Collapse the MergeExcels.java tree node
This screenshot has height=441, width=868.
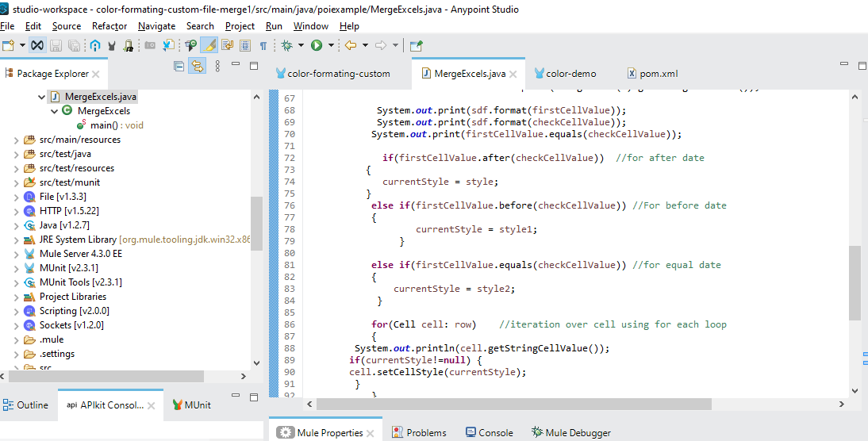point(41,97)
